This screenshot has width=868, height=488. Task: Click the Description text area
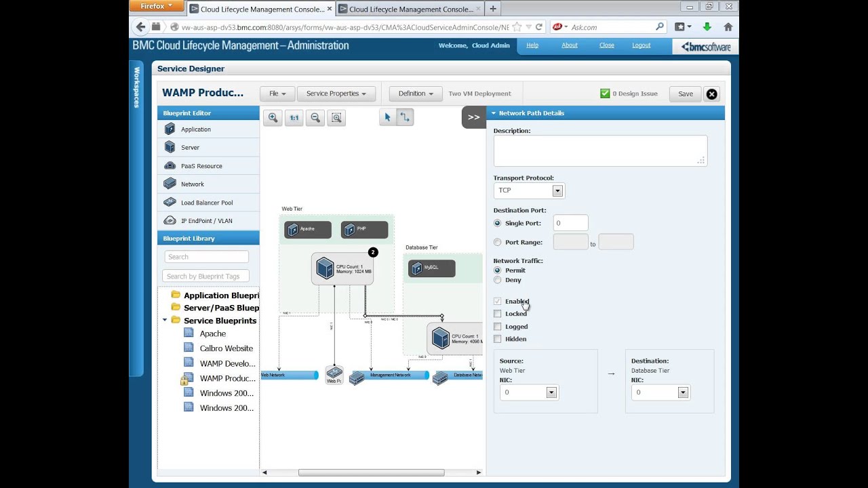[600, 150]
